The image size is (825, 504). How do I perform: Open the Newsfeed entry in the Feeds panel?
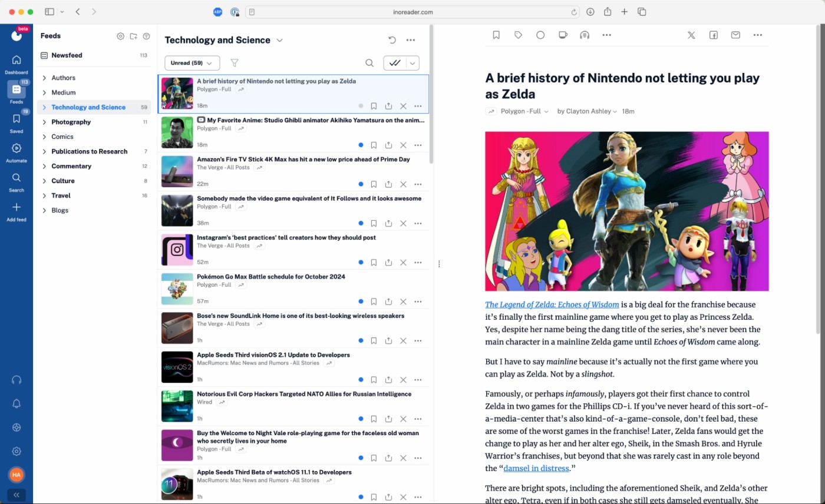pos(94,55)
